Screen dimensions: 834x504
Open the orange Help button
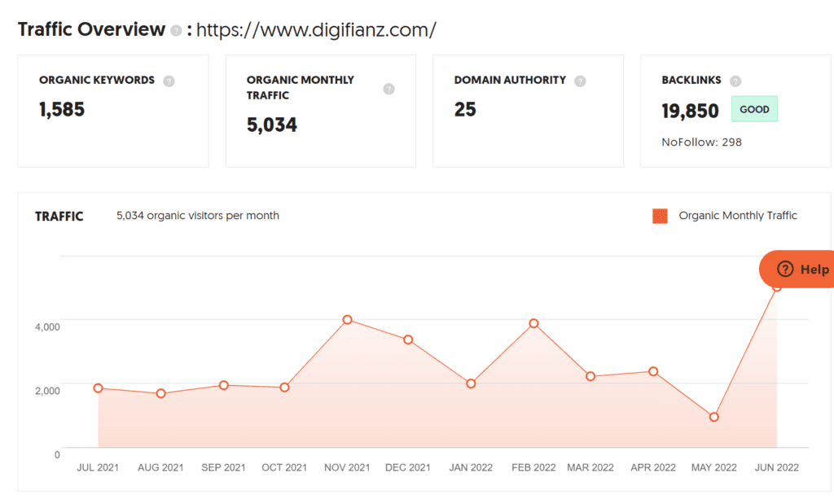(x=797, y=269)
